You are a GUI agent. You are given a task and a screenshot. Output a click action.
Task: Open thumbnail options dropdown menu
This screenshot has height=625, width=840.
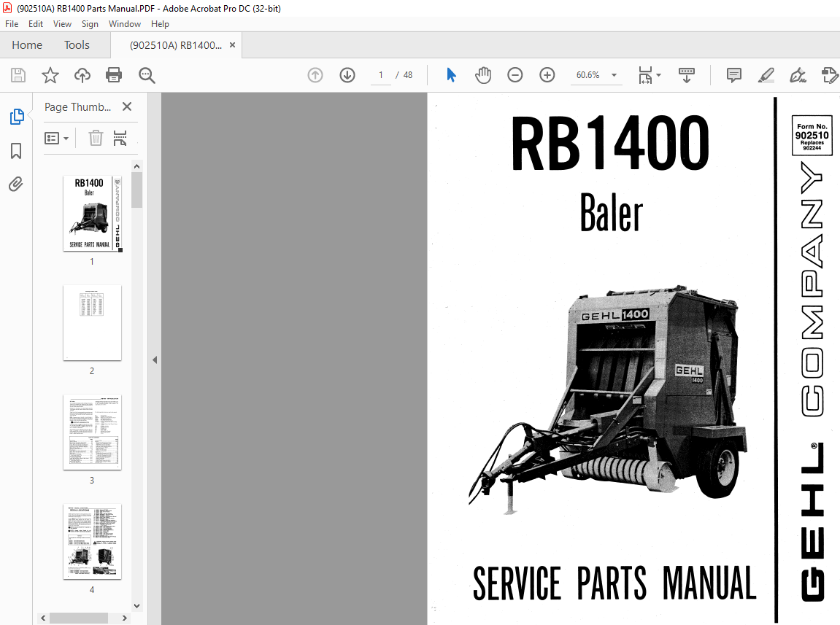(x=56, y=138)
